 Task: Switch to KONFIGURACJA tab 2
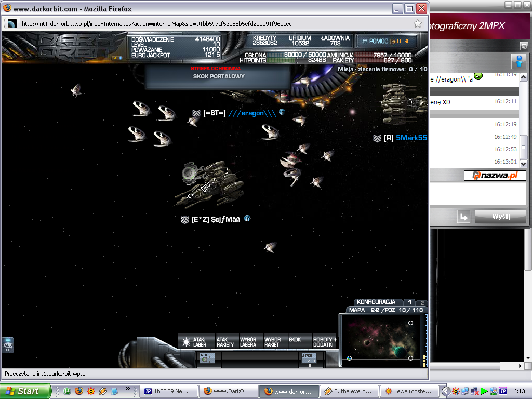[422, 303]
